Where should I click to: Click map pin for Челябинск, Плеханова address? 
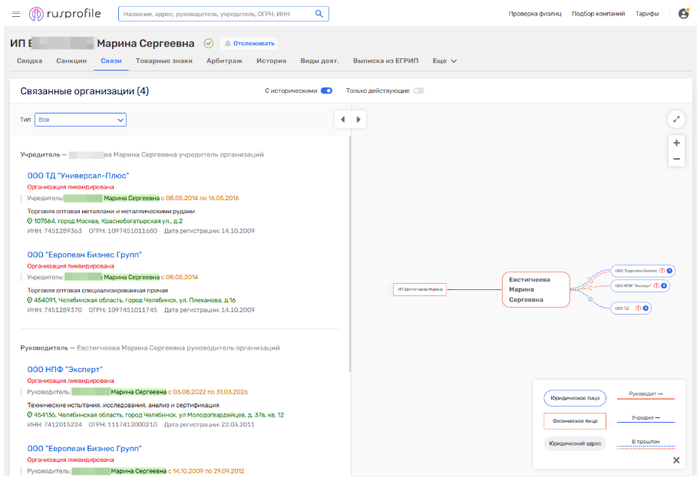click(29, 300)
